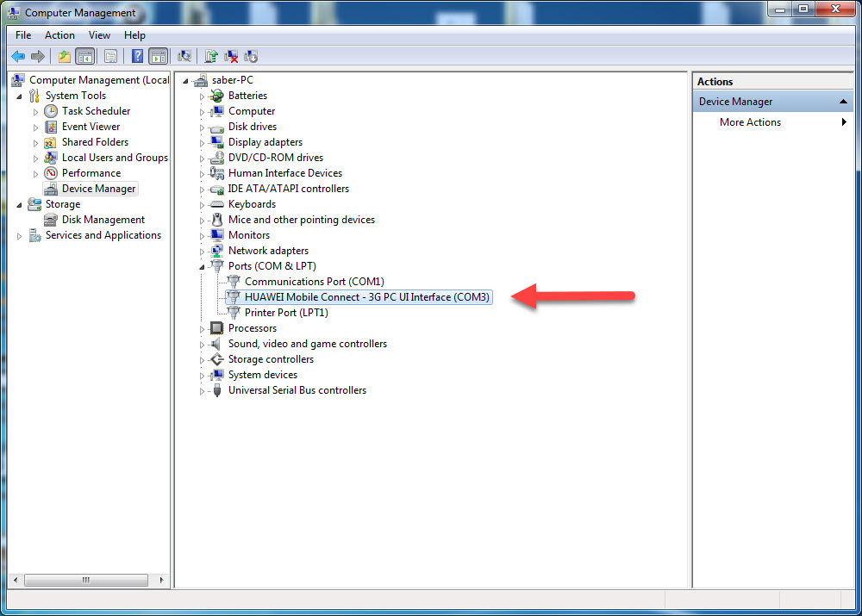Expand Universal Serial Bus controllers

[x=203, y=390]
